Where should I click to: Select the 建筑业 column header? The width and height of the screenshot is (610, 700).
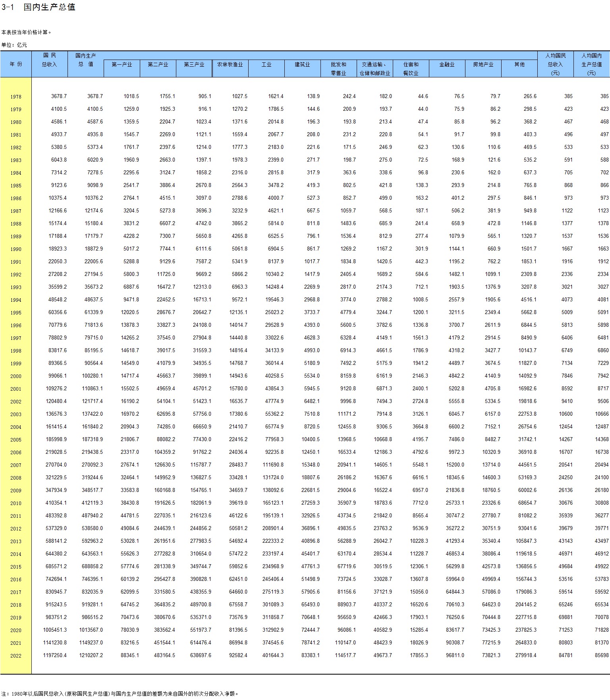pos(302,64)
